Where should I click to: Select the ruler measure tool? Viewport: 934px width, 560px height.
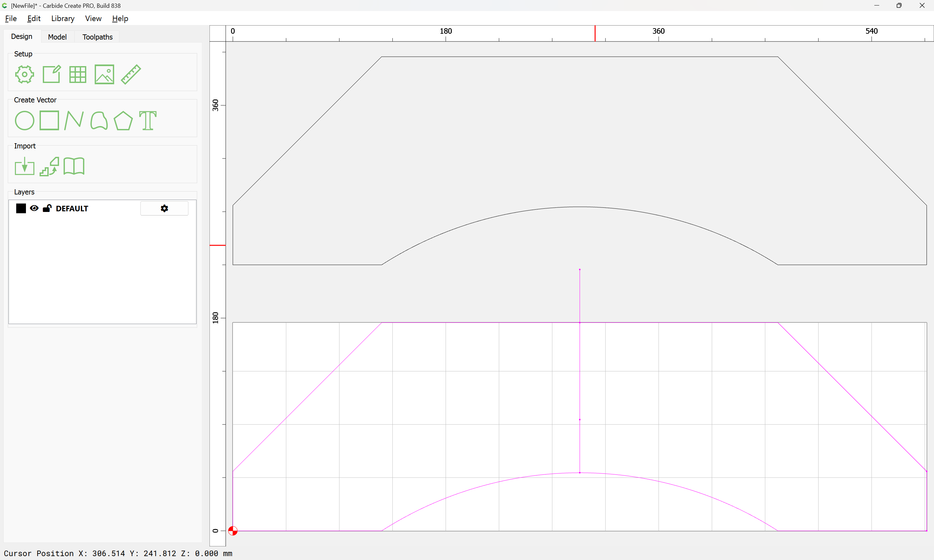click(x=131, y=74)
